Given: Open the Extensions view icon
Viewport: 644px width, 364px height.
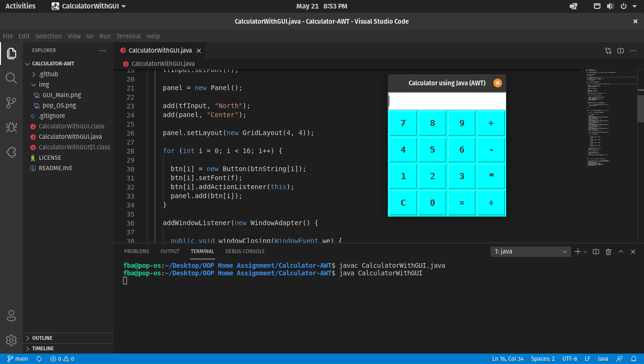Looking at the screenshot, I should click(x=11, y=152).
